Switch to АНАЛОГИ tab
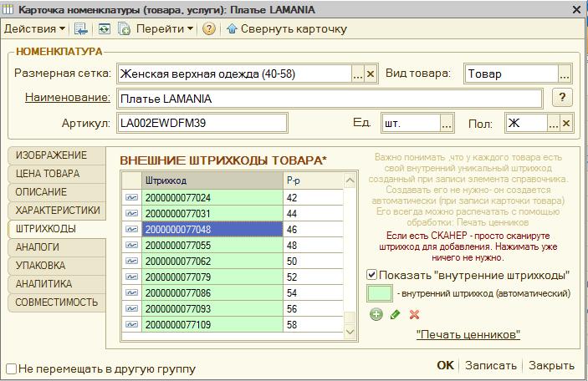588x381 pixels. pos(57,246)
